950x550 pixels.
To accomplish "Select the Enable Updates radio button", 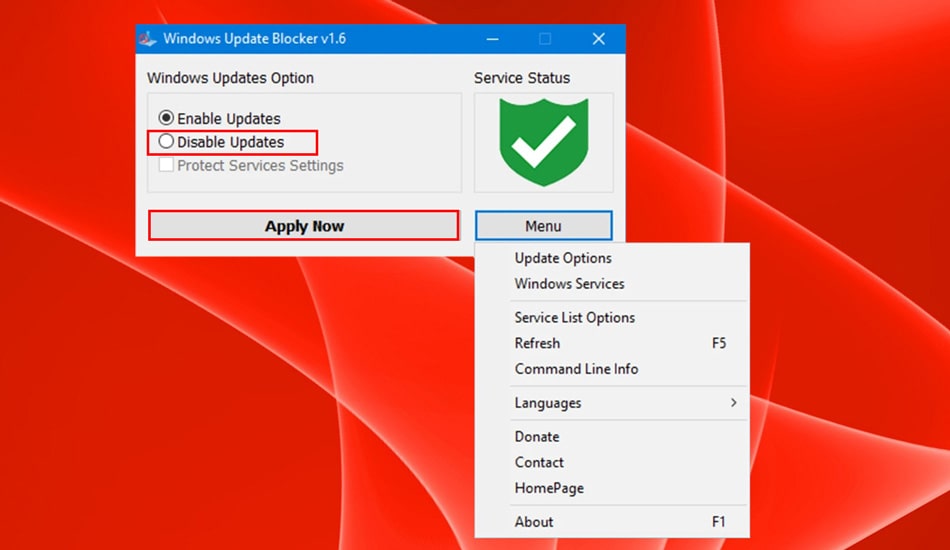I will point(166,118).
